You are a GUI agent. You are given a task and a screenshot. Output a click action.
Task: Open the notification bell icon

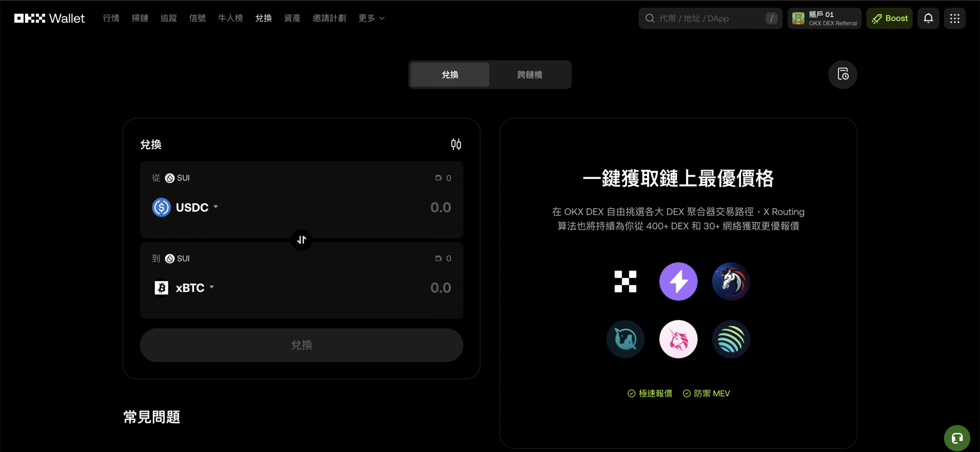click(x=929, y=18)
